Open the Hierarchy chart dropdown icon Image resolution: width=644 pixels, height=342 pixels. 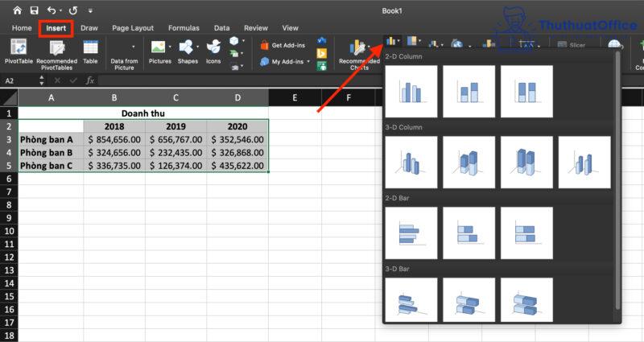412,41
